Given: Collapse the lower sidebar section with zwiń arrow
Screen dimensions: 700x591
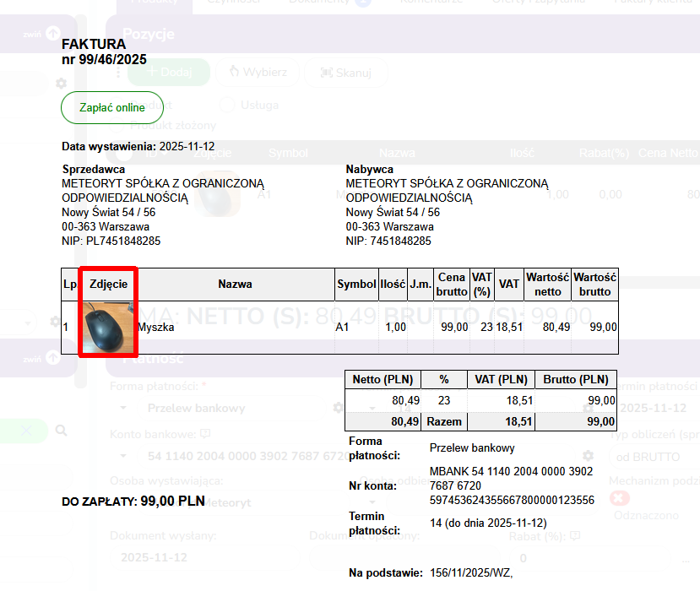Looking at the screenshot, I should pos(52,358).
